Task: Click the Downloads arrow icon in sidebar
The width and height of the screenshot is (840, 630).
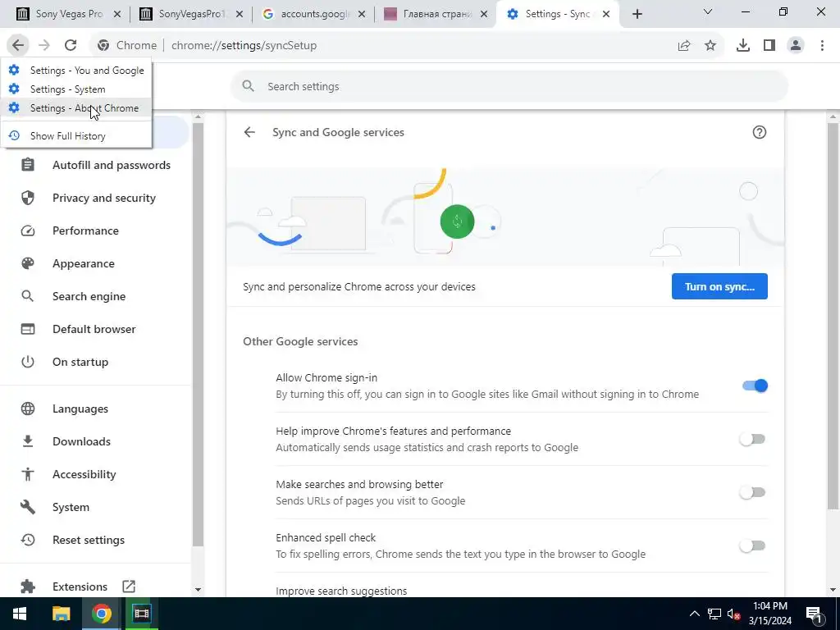Action: tap(28, 441)
